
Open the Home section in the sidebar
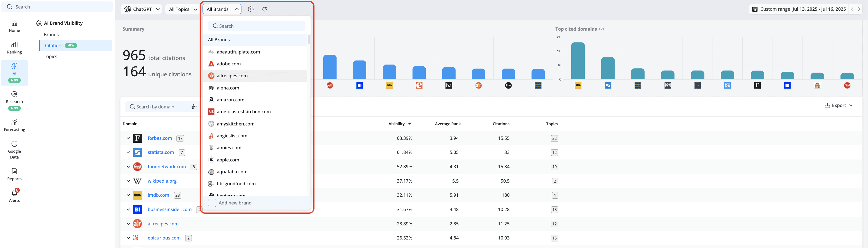click(15, 26)
